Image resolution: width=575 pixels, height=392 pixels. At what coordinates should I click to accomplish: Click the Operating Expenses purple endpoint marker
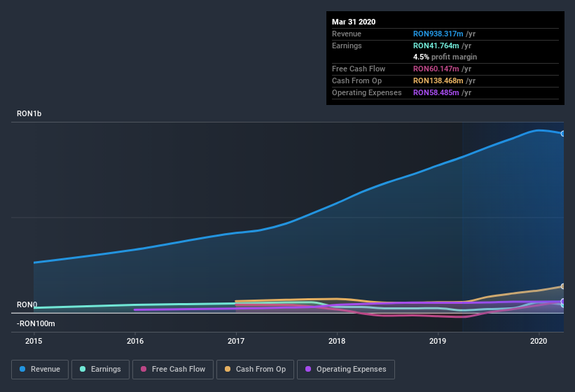(x=563, y=302)
